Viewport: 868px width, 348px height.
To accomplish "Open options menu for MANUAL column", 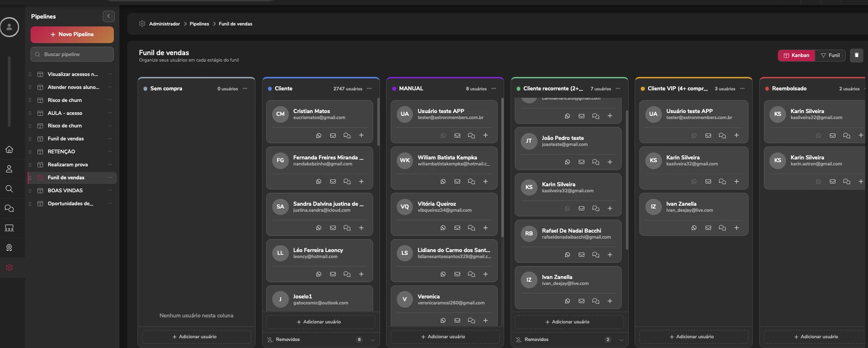I will (493, 89).
